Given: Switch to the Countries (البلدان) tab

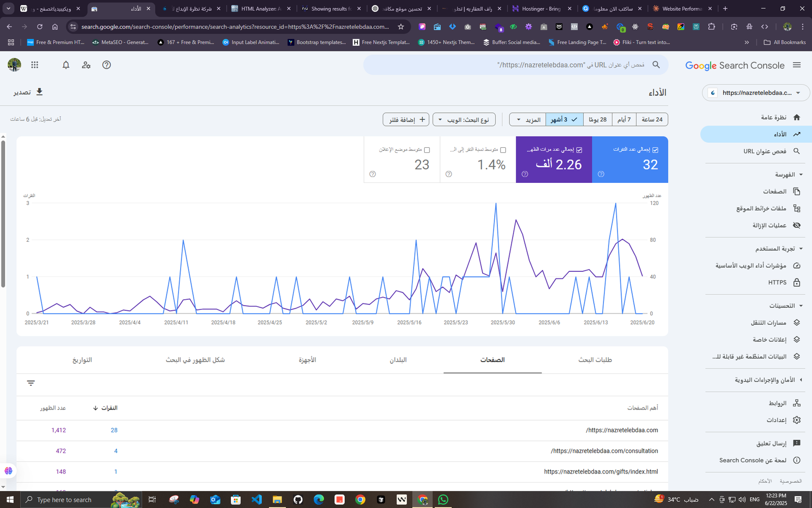Looking at the screenshot, I should pyautogui.click(x=398, y=360).
